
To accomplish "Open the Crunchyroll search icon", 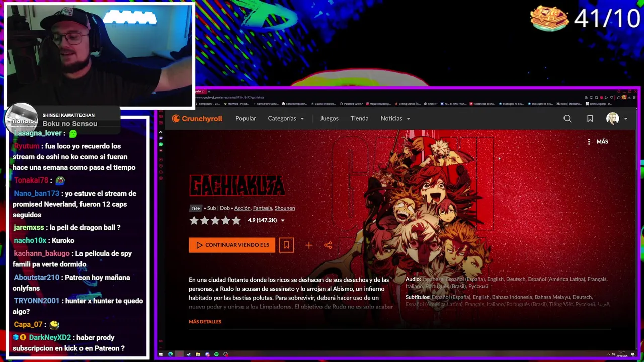I will [567, 119].
